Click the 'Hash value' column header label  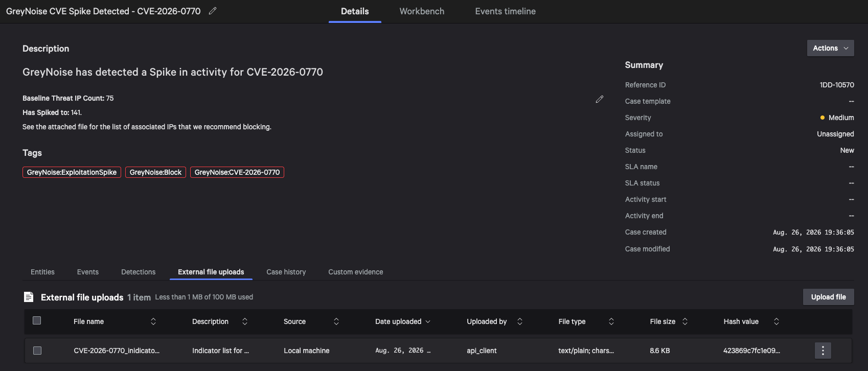coord(741,321)
